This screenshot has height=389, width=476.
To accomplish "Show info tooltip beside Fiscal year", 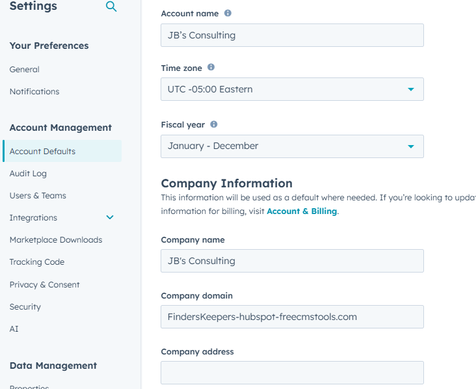I will [214, 124].
